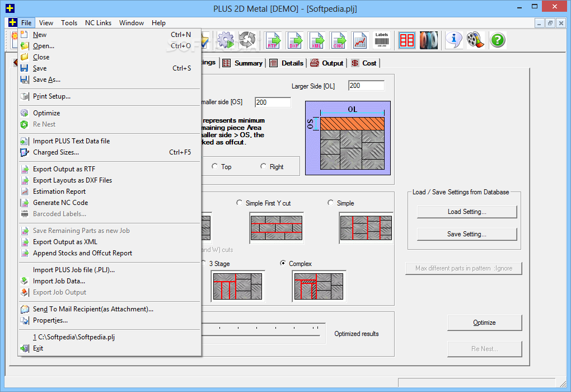Choose Close from the File menu
Image resolution: width=571 pixels, height=392 pixels.
pyautogui.click(x=110, y=57)
